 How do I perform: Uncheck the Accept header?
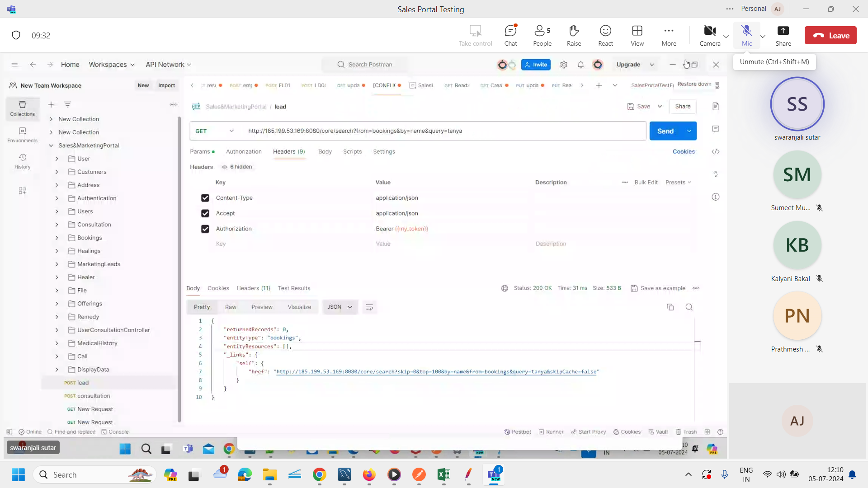tap(205, 213)
